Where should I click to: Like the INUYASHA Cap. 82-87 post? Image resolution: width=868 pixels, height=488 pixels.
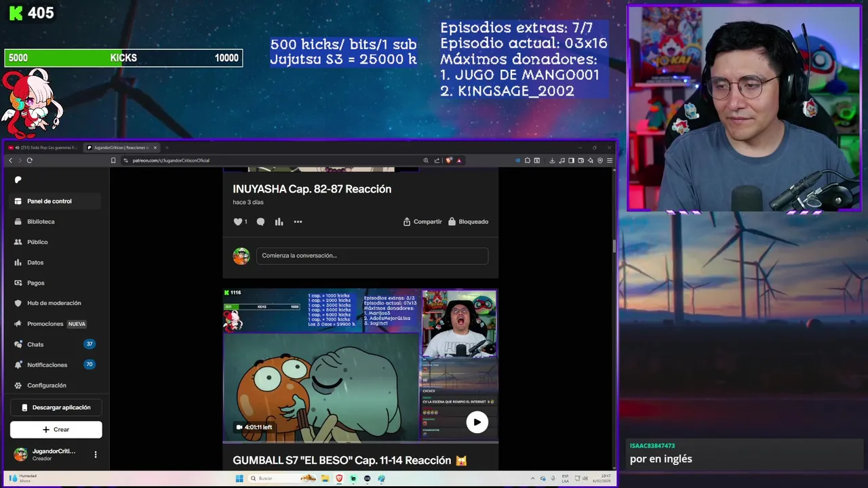pos(238,222)
